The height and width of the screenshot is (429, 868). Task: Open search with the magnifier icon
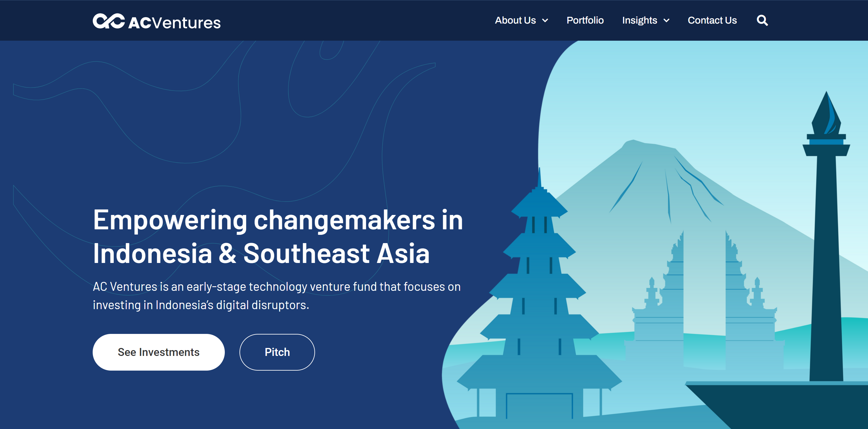[762, 20]
